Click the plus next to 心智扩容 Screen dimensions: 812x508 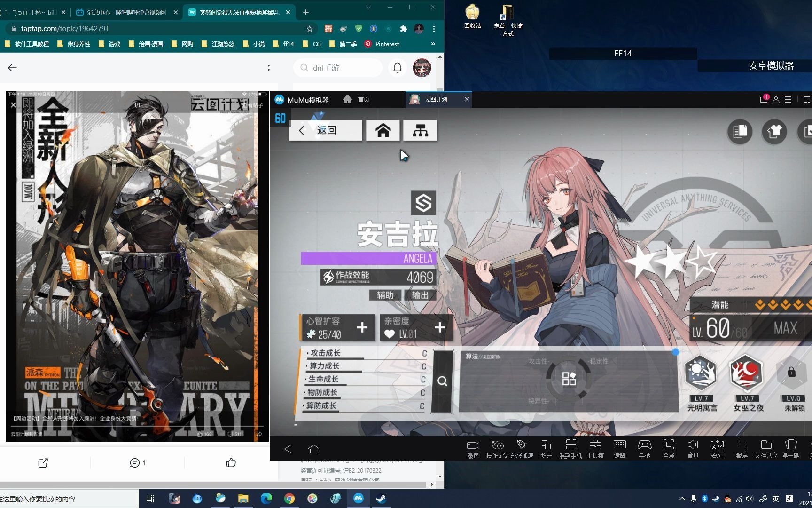coord(362,327)
